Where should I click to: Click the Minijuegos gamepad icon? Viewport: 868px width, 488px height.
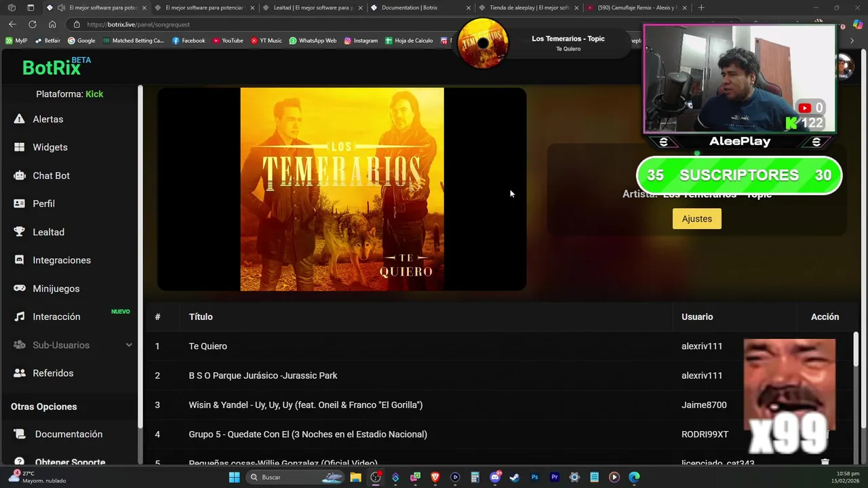pyautogui.click(x=19, y=289)
